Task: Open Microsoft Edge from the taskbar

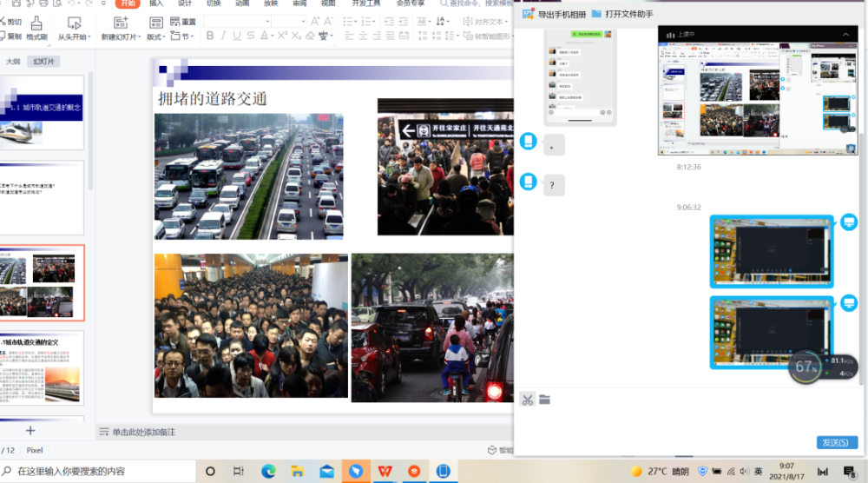Action: (x=268, y=472)
